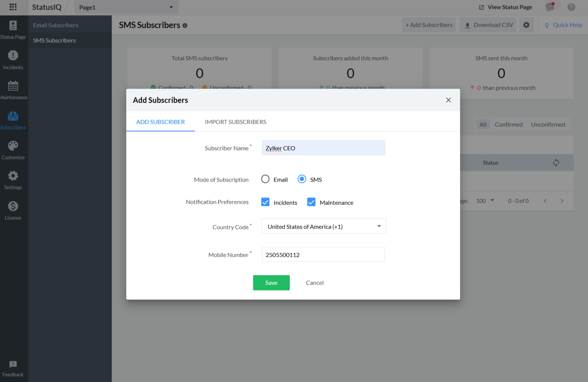Viewport: 588px width, 382px height.
Task: Select Email subscription mode radio button
Action: (265, 179)
